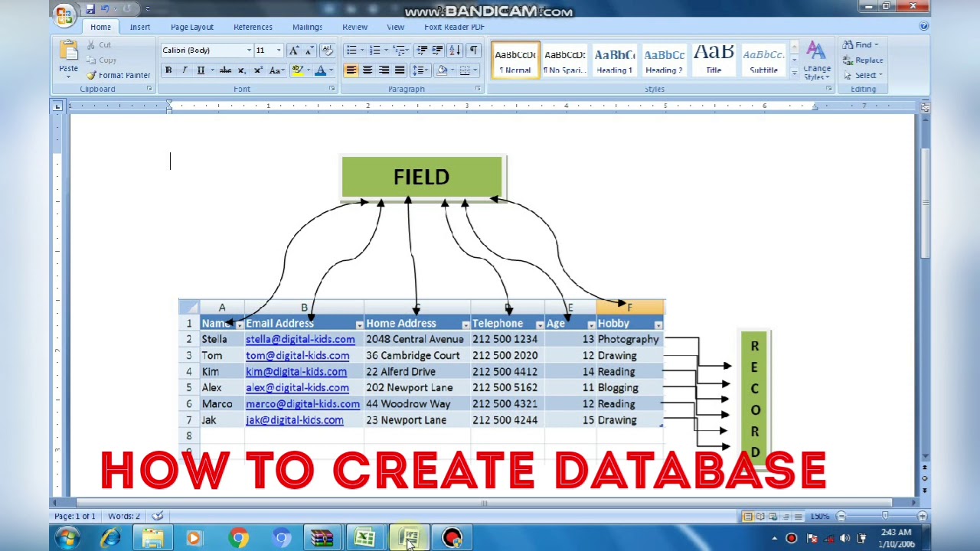980x551 pixels.
Task: Toggle strikethrough formatting
Action: [x=225, y=70]
